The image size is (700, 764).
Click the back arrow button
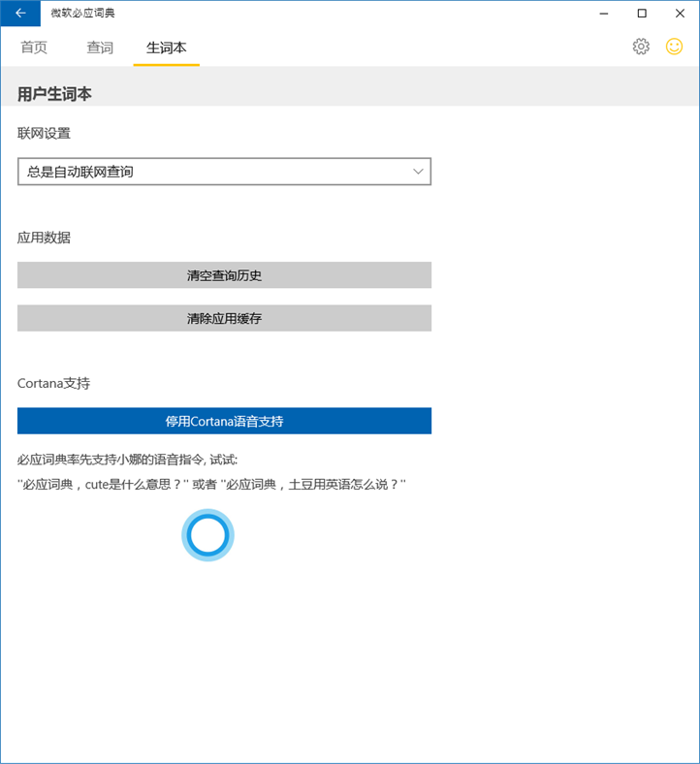click(x=20, y=14)
